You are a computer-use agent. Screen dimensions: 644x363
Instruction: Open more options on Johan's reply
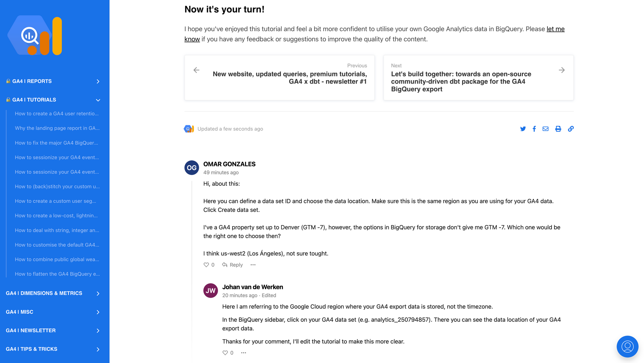pyautogui.click(x=244, y=353)
